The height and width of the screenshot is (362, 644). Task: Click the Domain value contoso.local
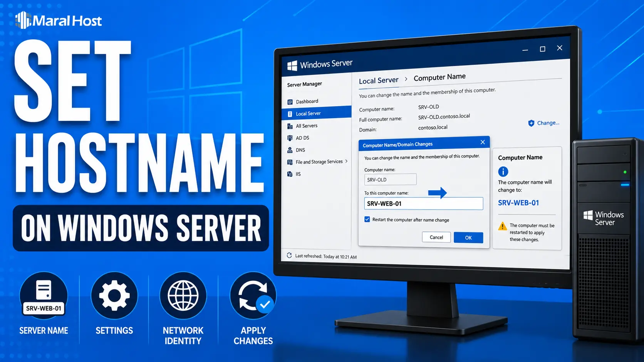[x=433, y=127]
